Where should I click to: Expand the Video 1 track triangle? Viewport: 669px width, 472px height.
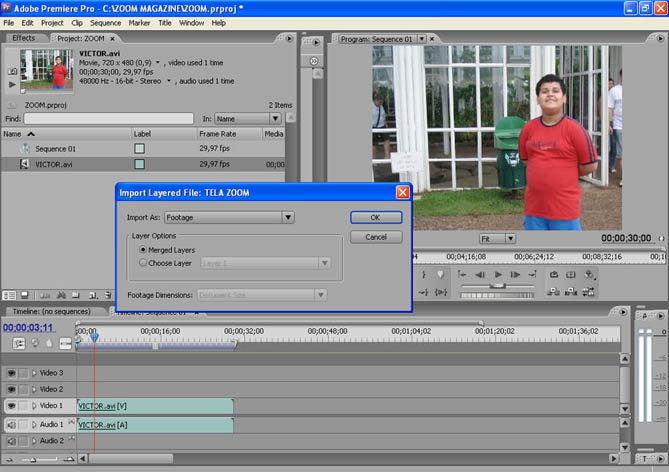coord(34,406)
